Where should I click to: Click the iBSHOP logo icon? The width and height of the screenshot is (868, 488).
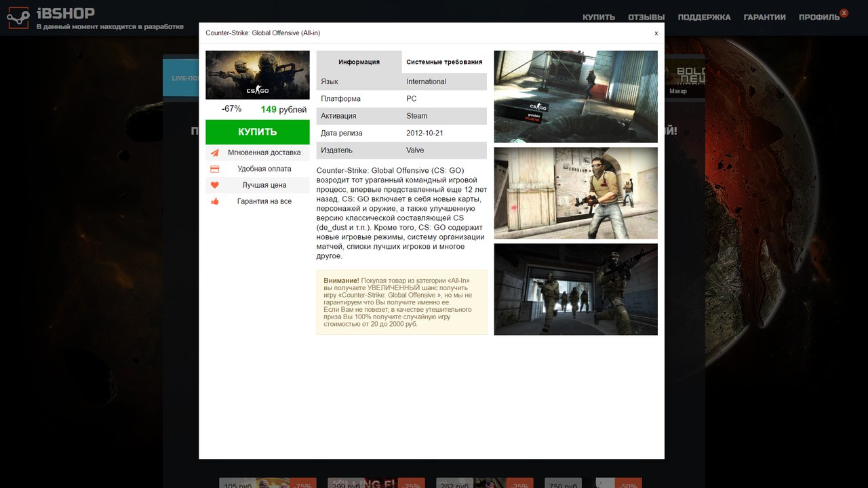tap(18, 18)
